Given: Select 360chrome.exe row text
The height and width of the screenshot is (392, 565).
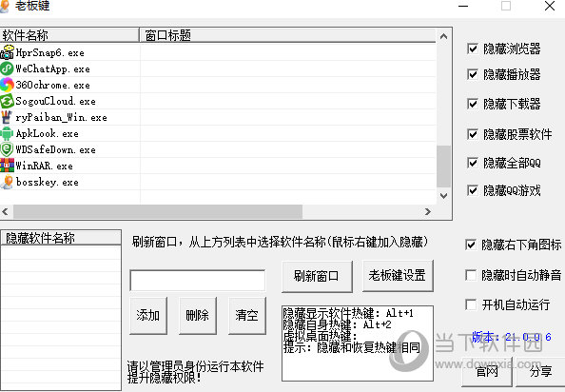Looking at the screenshot, I should point(53,85).
